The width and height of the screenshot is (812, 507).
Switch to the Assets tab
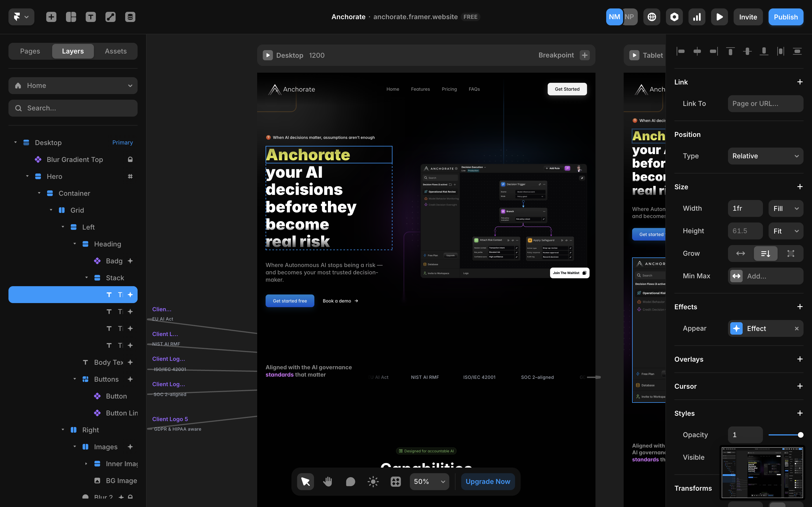coord(116,51)
